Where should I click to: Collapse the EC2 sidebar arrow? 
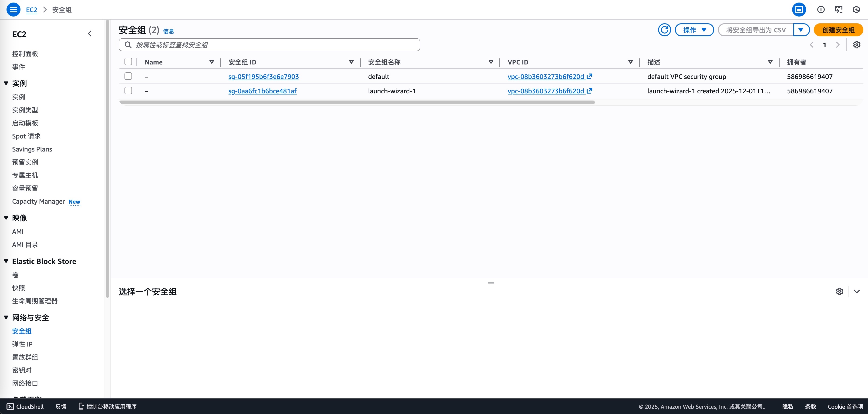(90, 34)
